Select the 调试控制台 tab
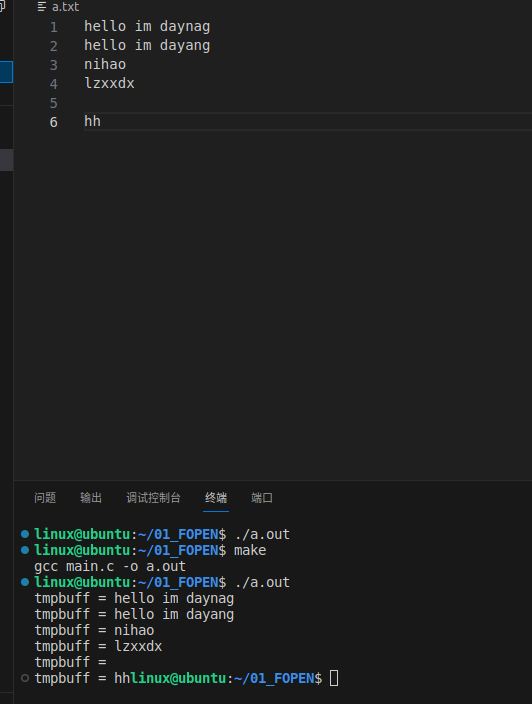This screenshot has height=704, width=532. click(x=154, y=497)
